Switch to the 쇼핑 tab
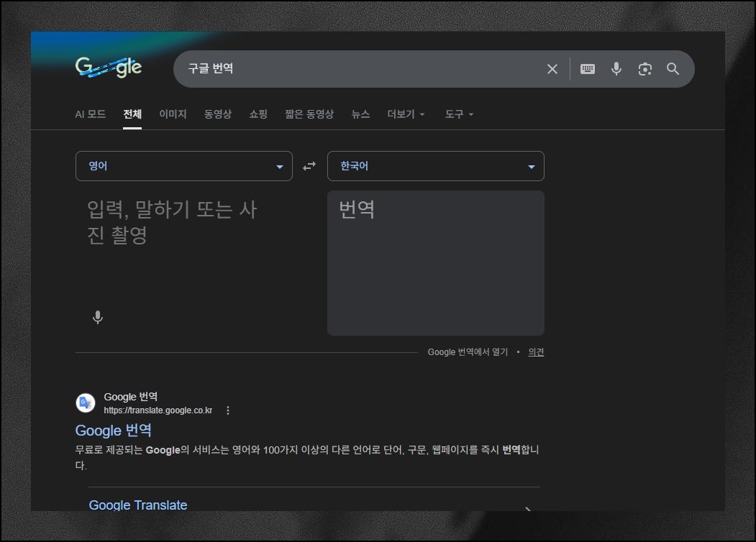Image resolution: width=756 pixels, height=542 pixels. pyautogui.click(x=258, y=114)
